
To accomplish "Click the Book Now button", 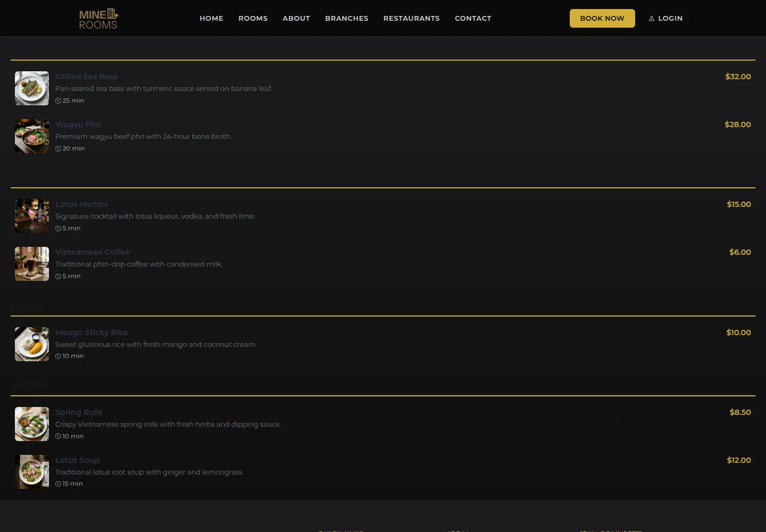I will [x=602, y=18].
